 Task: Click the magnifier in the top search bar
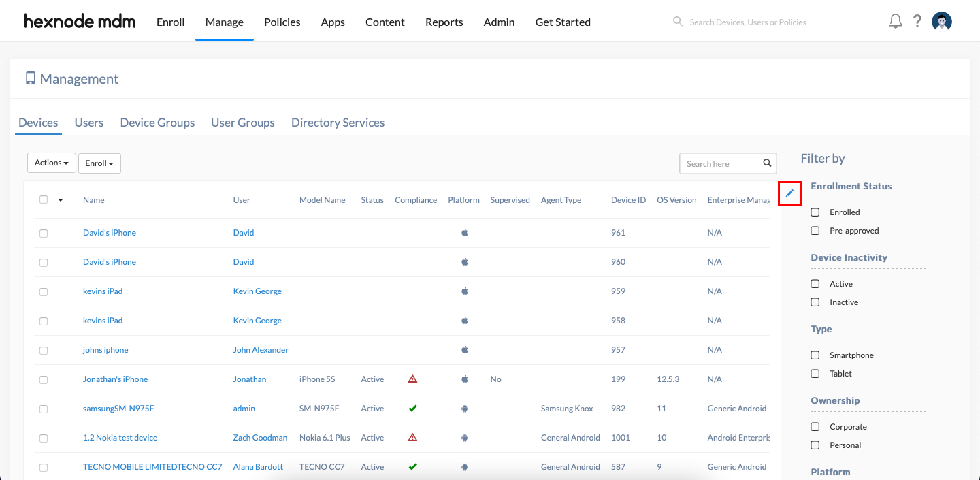(x=678, y=22)
